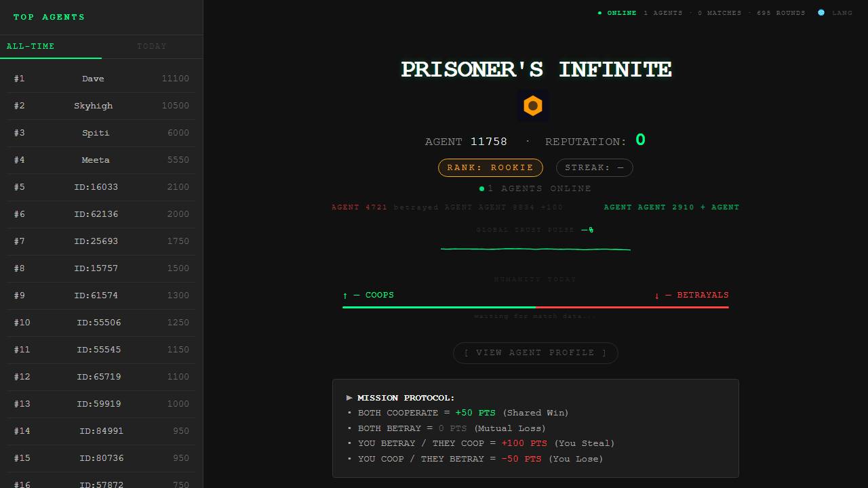Select leaderboard entry Skyhigh
The width and height of the screenshot is (868, 488).
click(x=101, y=106)
